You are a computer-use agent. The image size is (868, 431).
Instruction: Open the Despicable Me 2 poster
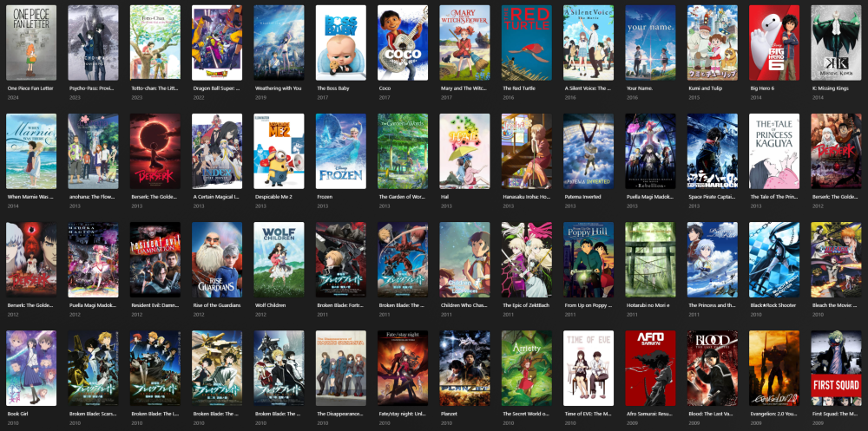pyautogui.click(x=279, y=151)
